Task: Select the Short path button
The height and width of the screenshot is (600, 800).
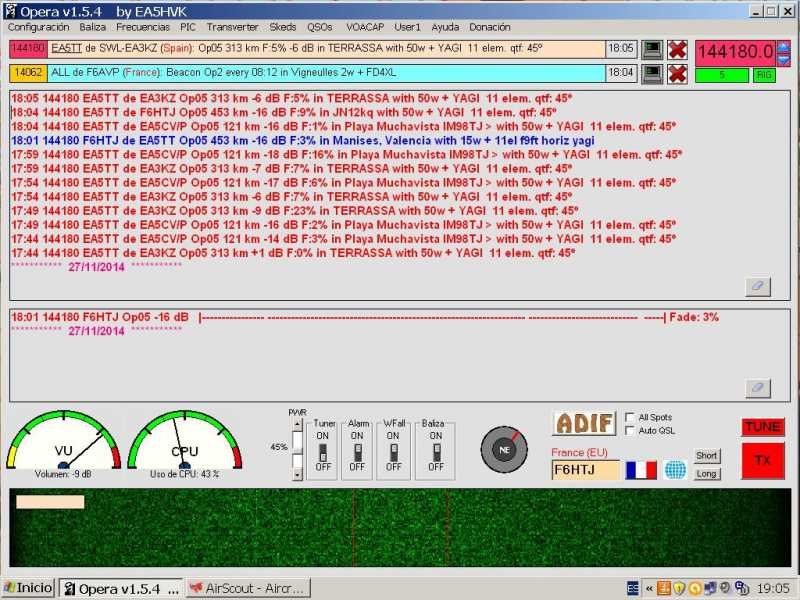Action: [707, 456]
